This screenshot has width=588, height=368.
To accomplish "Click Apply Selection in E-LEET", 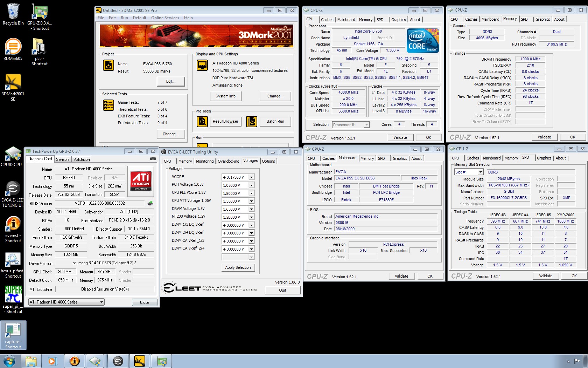I will 238,267.
